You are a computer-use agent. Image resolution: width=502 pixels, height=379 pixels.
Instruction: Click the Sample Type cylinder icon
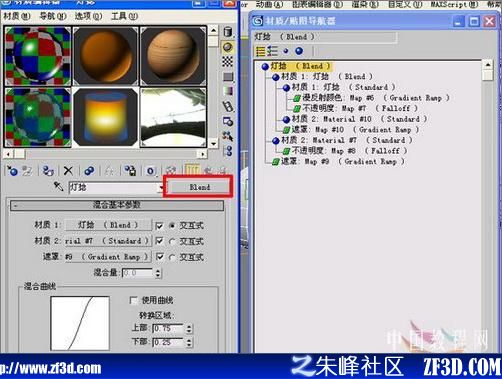tap(228, 32)
